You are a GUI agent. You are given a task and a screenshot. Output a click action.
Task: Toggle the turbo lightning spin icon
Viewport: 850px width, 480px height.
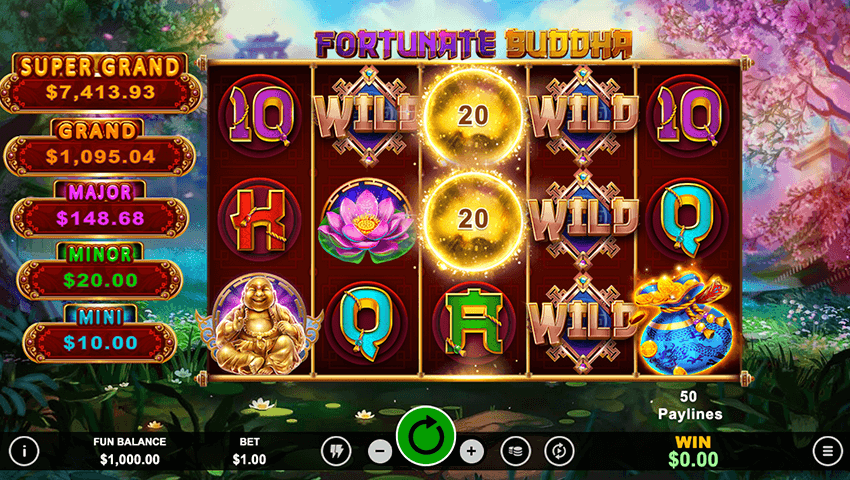336,451
